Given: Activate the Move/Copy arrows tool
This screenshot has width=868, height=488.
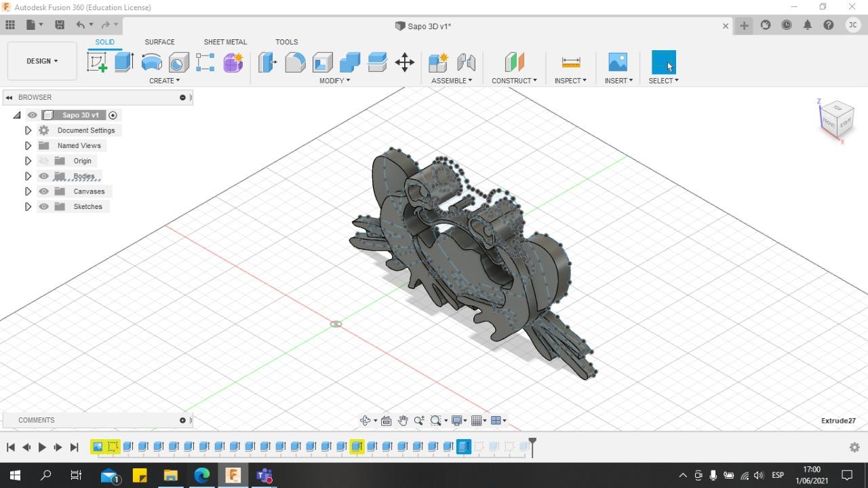Looking at the screenshot, I should (x=404, y=62).
